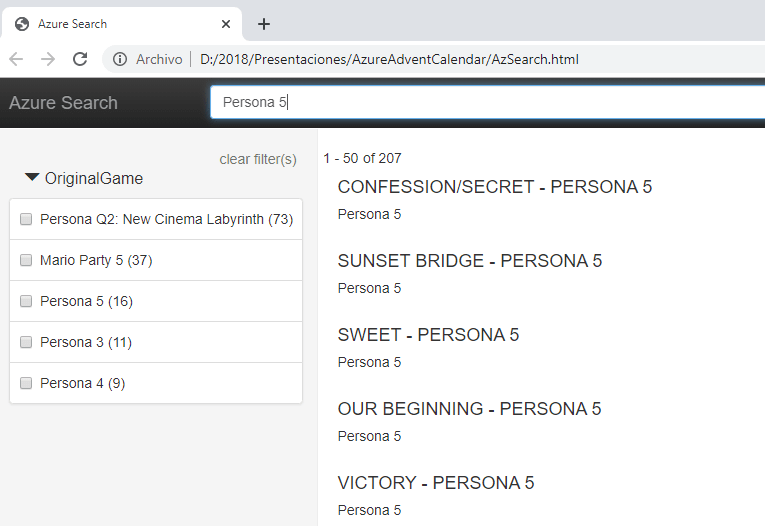Collapse the OriginalGame facet triangle

[32, 177]
